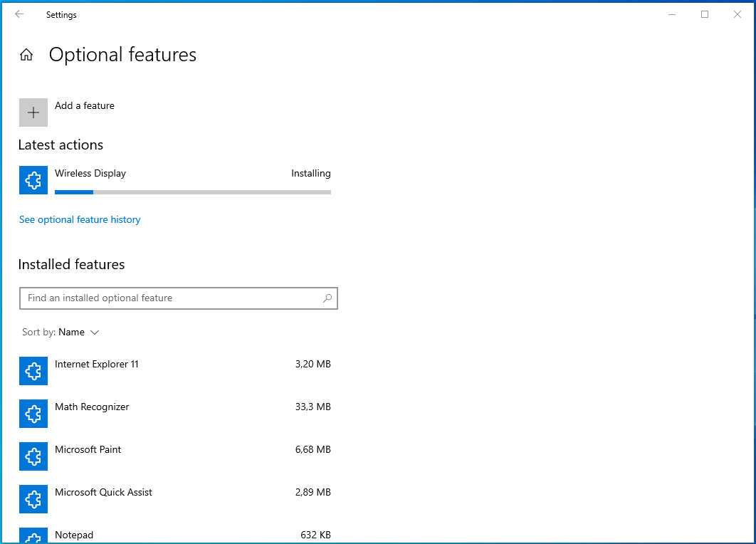Click the plus icon to add a feature
This screenshot has height=544, width=756.
click(x=33, y=113)
